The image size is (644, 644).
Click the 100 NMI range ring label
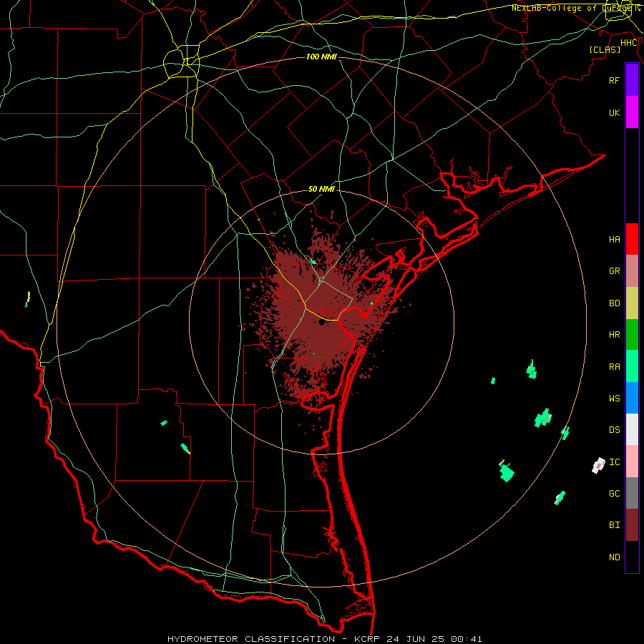(321, 57)
